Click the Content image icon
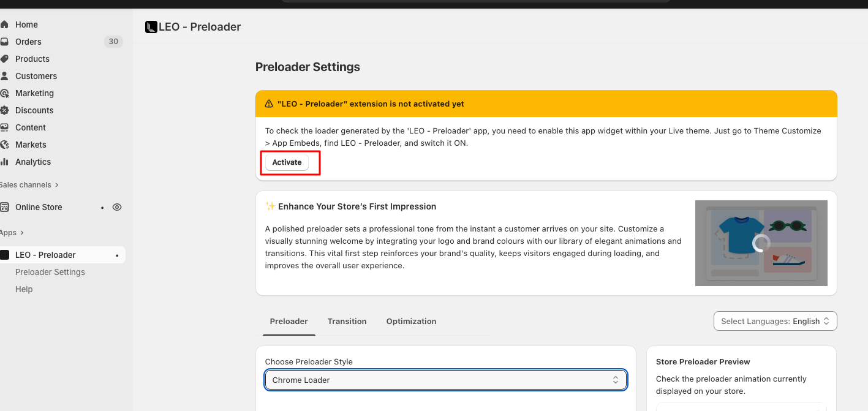Screen dimensions: 868x411 pyautogui.click(x=4, y=127)
